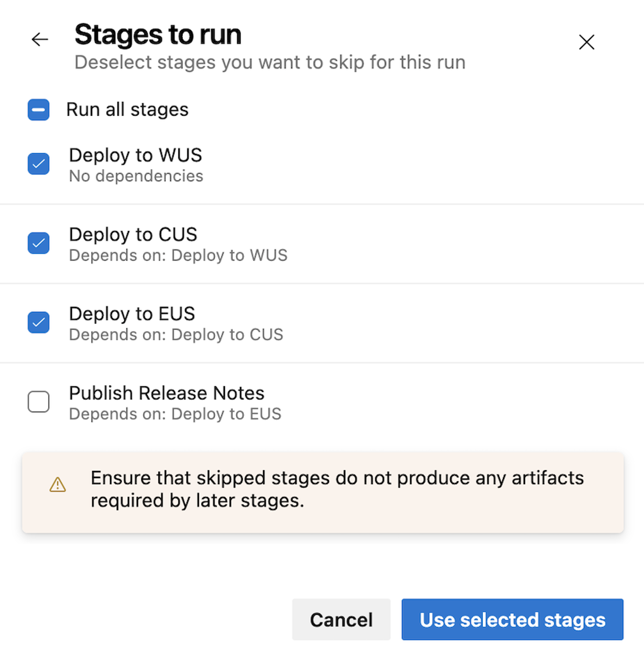Deselect the Deploy to CUS checkbox
Screen dimensions: 644x655
click(39, 243)
